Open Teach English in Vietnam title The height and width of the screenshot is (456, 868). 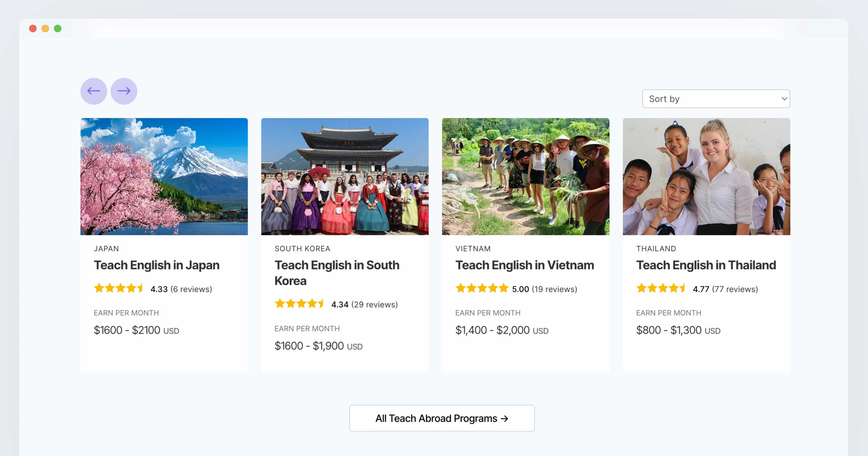point(525,265)
